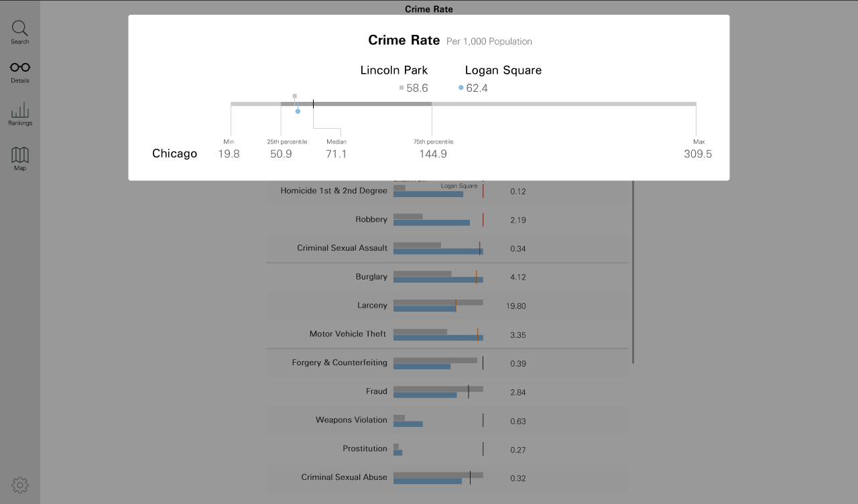Viewport: 858px width, 504px height.
Task: Select the Motor Vehicle Theft row label
Action: pyautogui.click(x=348, y=334)
